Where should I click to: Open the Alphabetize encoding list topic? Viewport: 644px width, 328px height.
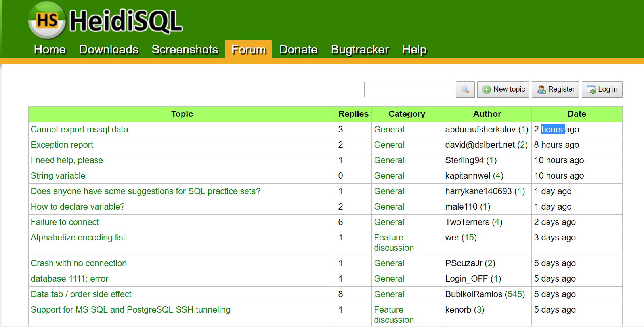[x=78, y=238]
